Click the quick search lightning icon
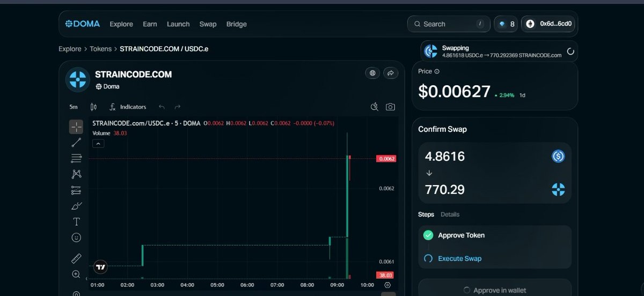 click(375, 107)
